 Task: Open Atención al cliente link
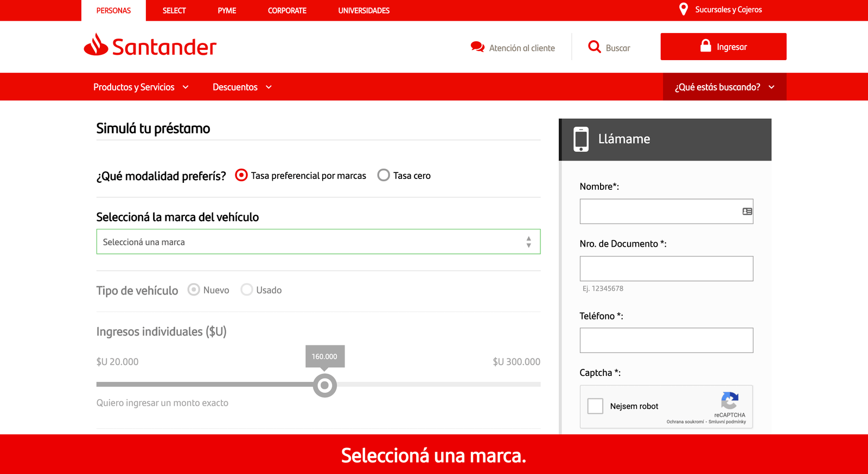pos(522,48)
